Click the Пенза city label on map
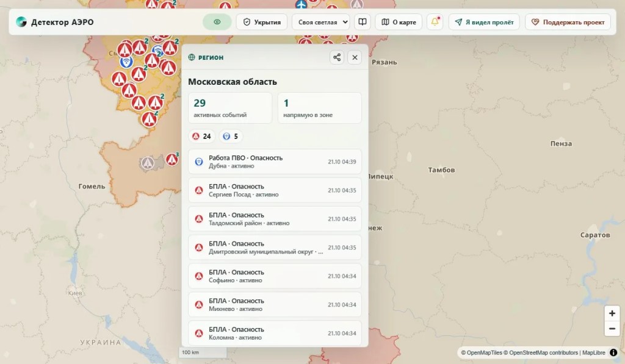This screenshot has width=625, height=364. (561, 144)
